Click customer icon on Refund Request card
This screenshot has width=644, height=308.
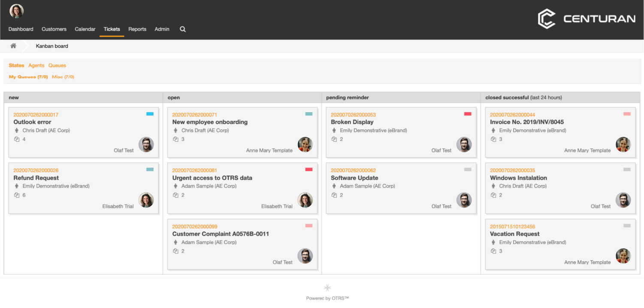[x=17, y=186]
